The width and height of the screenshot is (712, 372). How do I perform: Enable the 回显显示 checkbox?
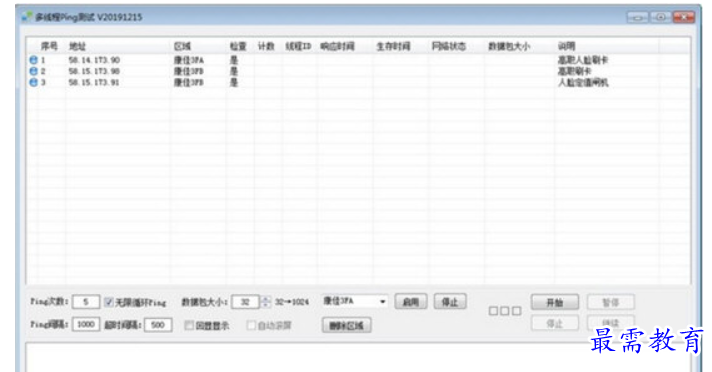[x=189, y=325]
